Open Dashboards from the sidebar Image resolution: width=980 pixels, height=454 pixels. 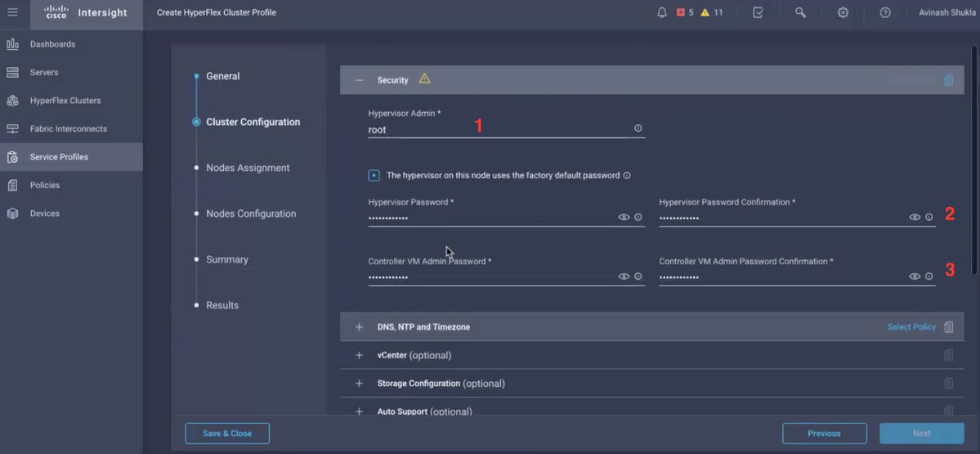pos(52,44)
